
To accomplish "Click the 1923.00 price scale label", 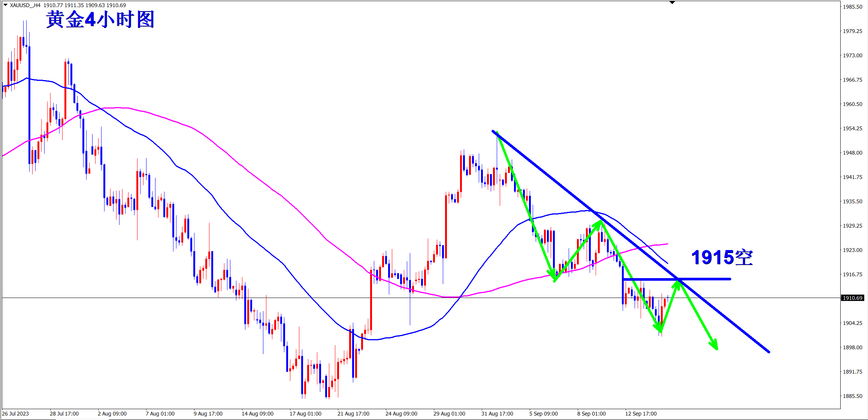I will [x=852, y=250].
